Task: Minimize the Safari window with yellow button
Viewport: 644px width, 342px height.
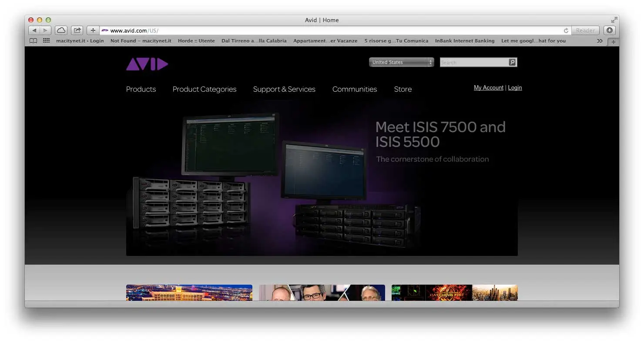Action: (40, 20)
